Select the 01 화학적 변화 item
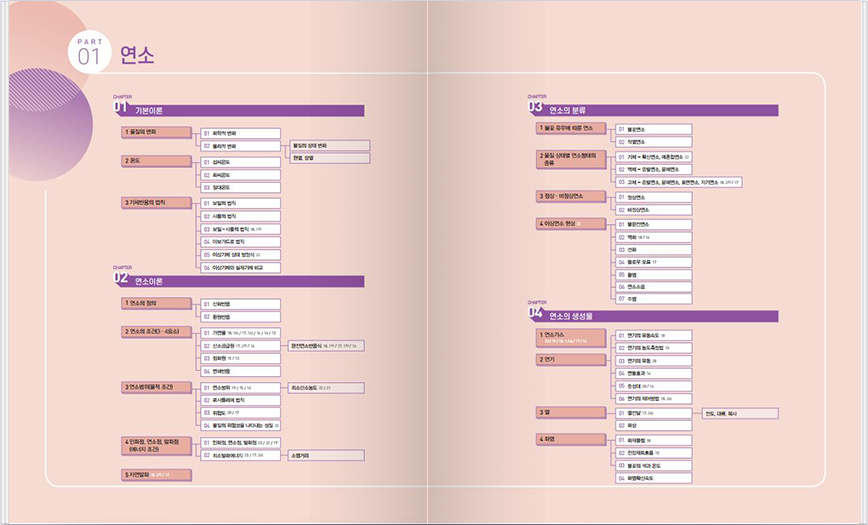The image size is (868, 525). (x=240, y=132)
